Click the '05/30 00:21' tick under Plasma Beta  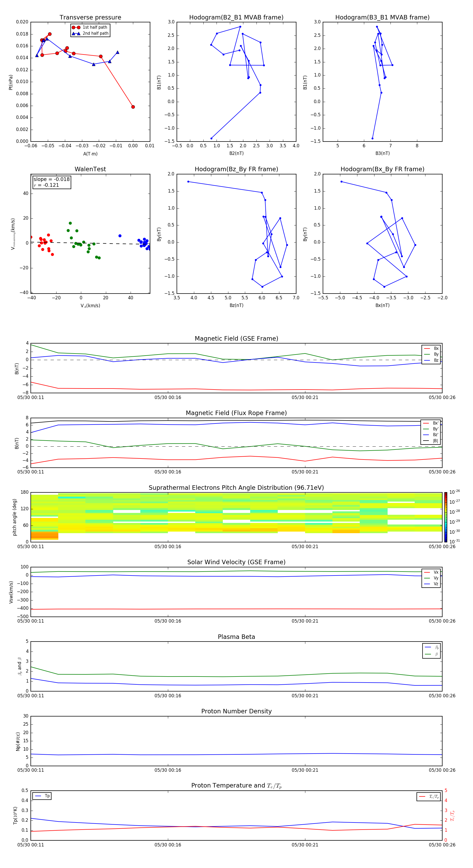[305, 696]
